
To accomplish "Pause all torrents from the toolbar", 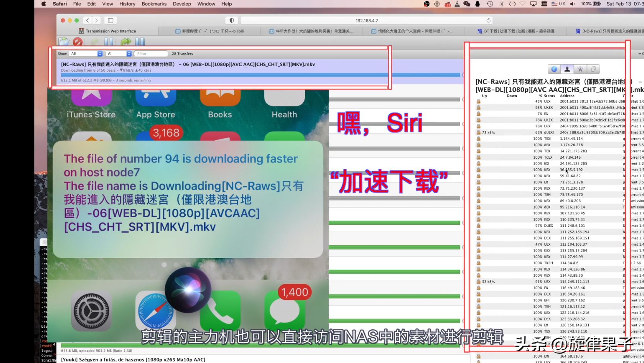I will coord(140,41).
